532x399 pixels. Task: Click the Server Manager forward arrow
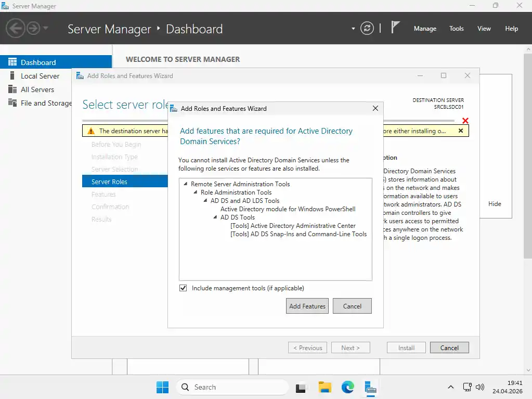33,28
